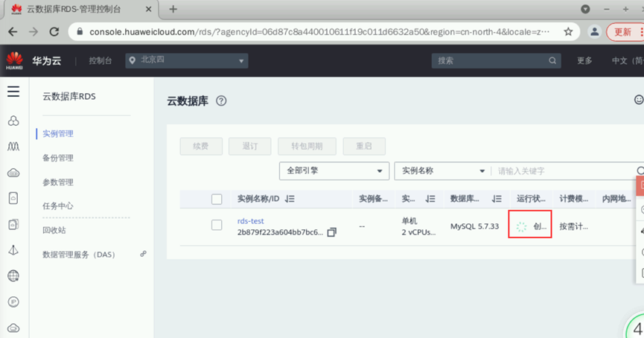Click the MySQL 5.7.33 cell
Viewport: 644px width, 338px height.
(474, 226)
